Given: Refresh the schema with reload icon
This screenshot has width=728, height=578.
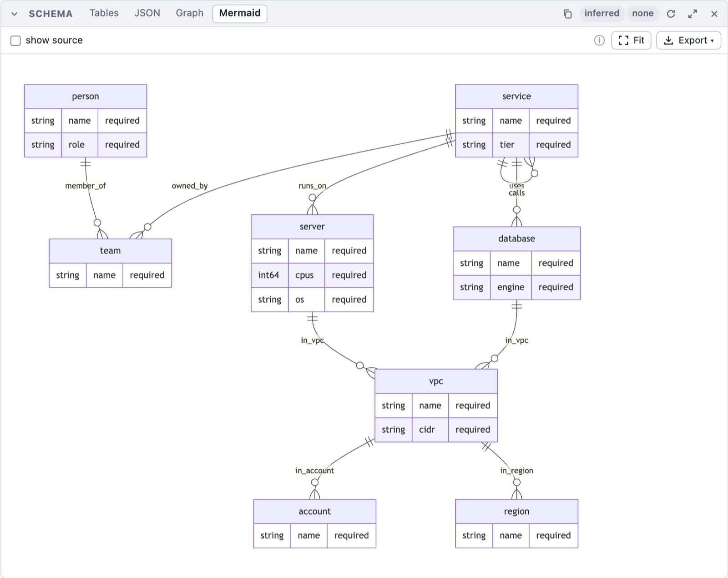Looking at the screenshot, I should pyautogui.click(x=671, y=14).
